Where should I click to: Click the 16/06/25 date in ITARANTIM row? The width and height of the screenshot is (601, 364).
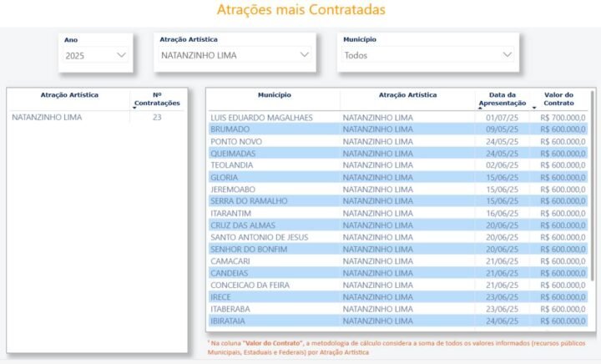pos(503,214)
